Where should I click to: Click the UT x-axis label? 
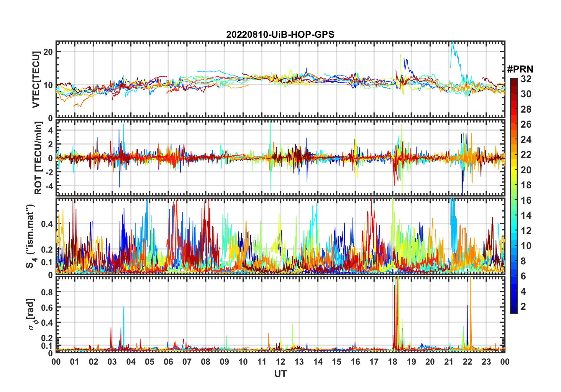280,374
